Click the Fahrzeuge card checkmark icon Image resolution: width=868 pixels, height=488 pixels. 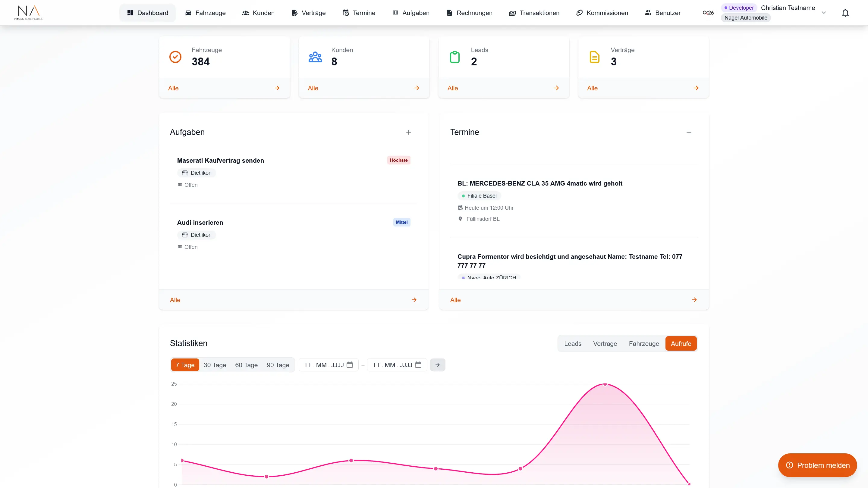point(175,57)
